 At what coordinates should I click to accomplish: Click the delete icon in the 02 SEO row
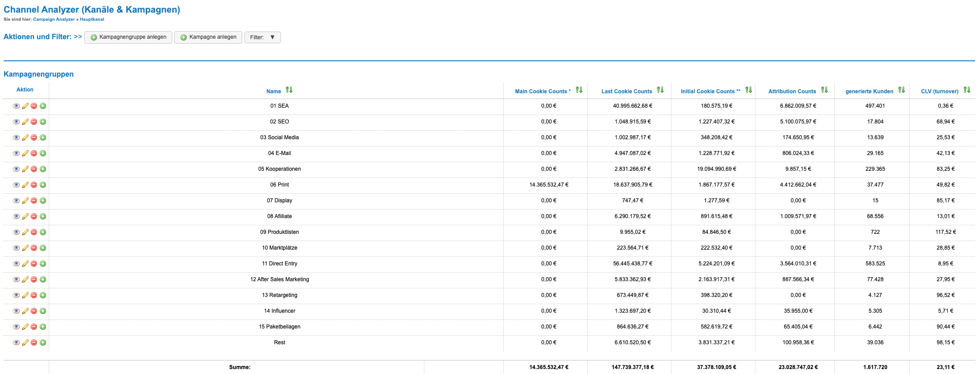point(34,122)
